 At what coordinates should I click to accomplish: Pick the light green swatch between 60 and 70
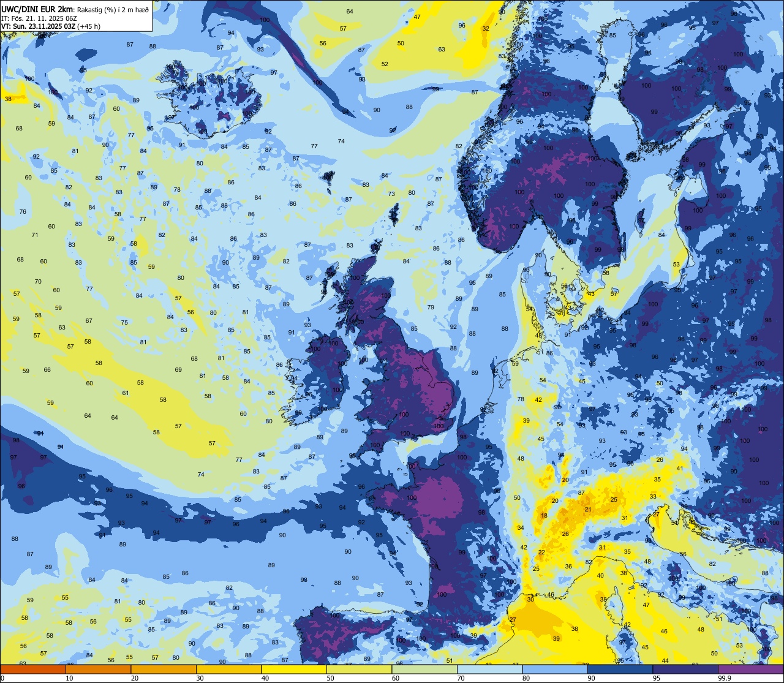click(x=424, y=670)
